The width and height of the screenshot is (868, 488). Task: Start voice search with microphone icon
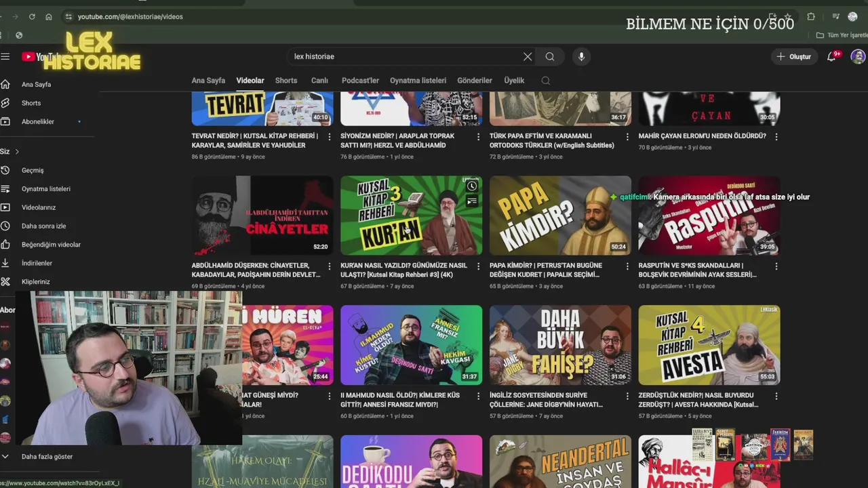click(x=581, y=57)
